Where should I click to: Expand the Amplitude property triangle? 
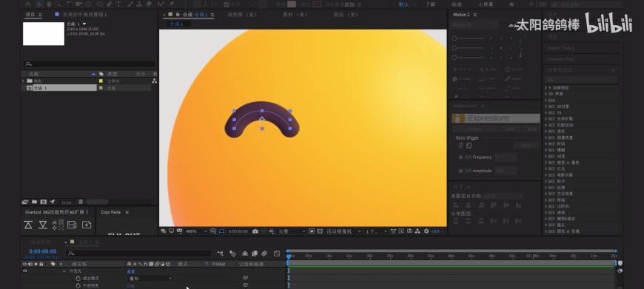coord(460,171)
